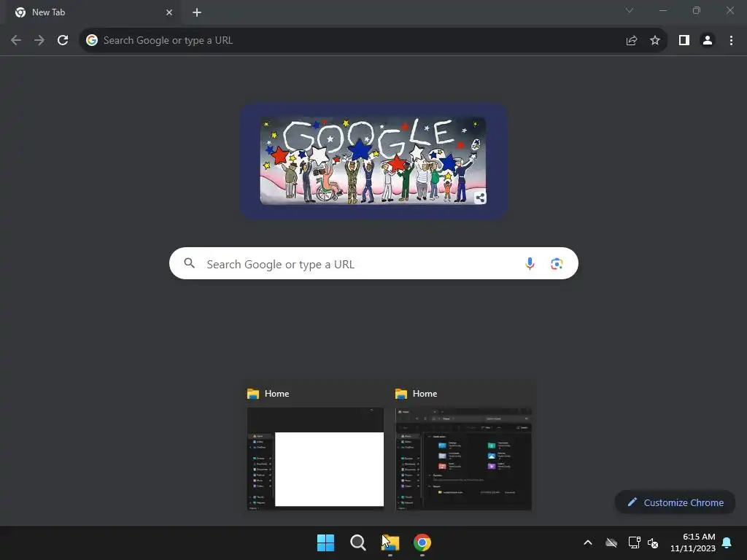This screenshot has height=560, width=747.
Task: Click the Google icon in address bar
Action: point(92,40)
